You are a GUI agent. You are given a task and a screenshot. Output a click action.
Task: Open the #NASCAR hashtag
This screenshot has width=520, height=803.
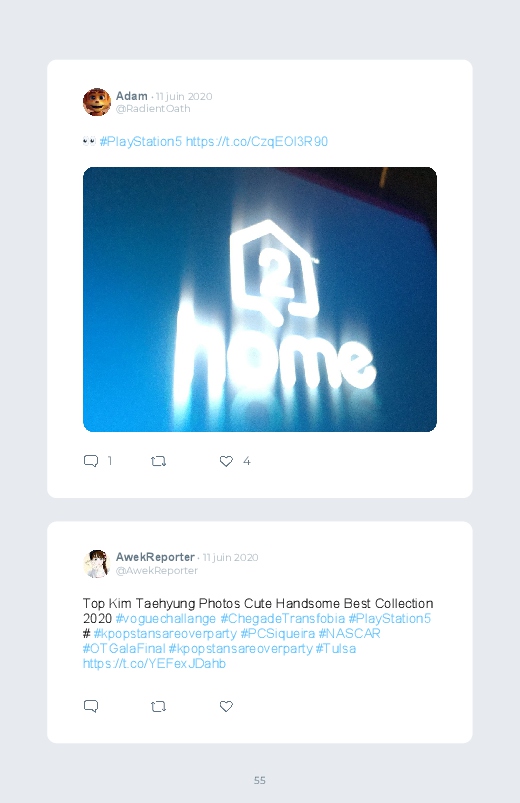tap(349, 633)
